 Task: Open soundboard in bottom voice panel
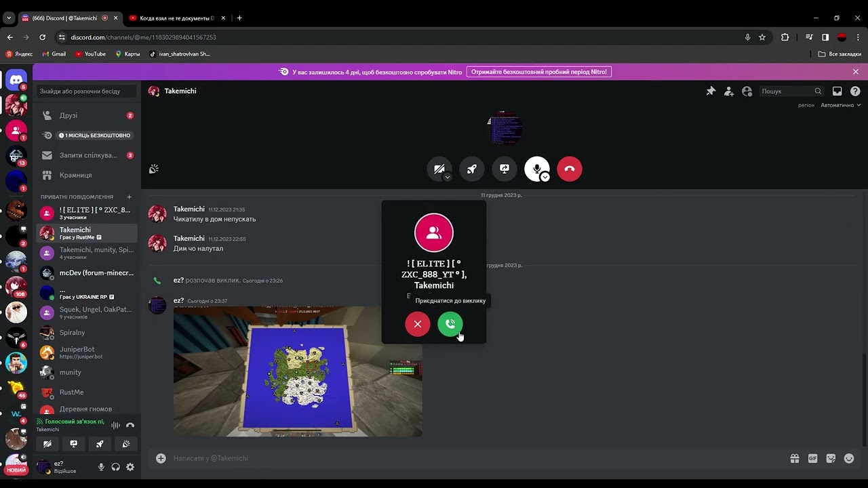(126, 444)
